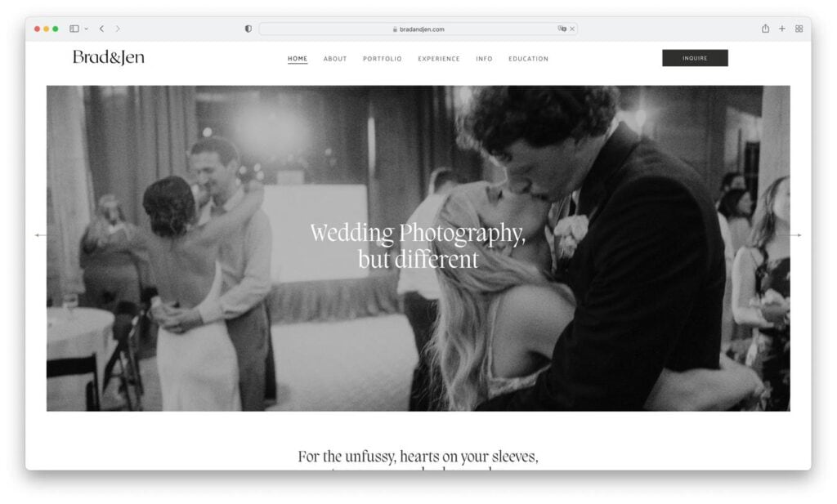Open a new tab with the plus icon
The image size is (837, 504).
coord(781,27)
